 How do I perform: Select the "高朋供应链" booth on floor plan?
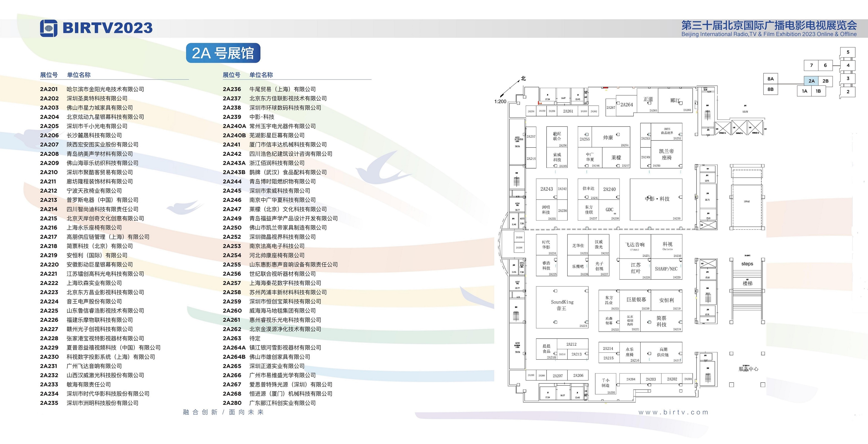pos(662,353)
